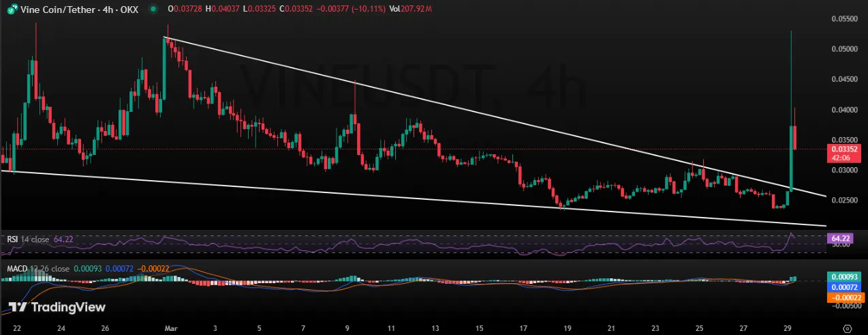Click the 0.05500 price axis label
868x335 pixels.
tap(843, 19)
